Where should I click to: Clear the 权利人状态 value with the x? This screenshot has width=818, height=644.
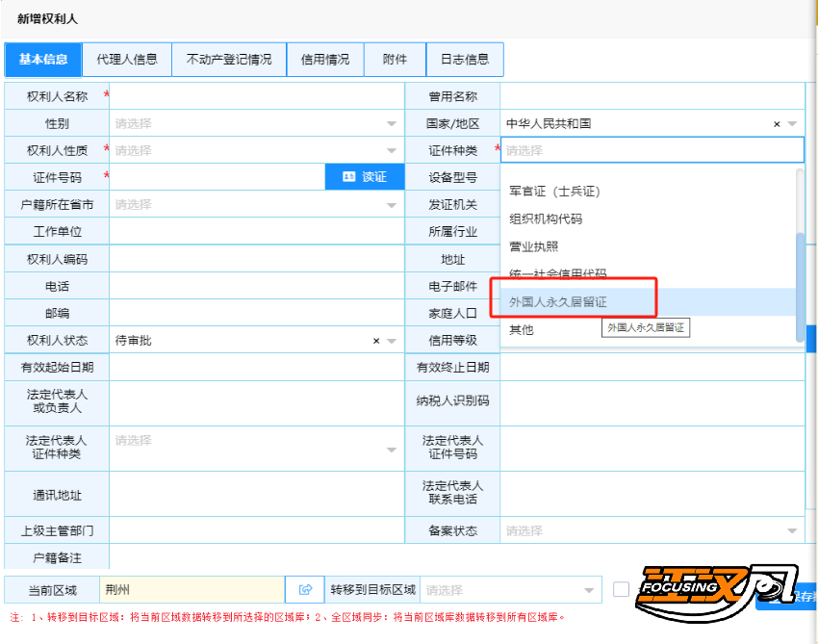[376, 341]
